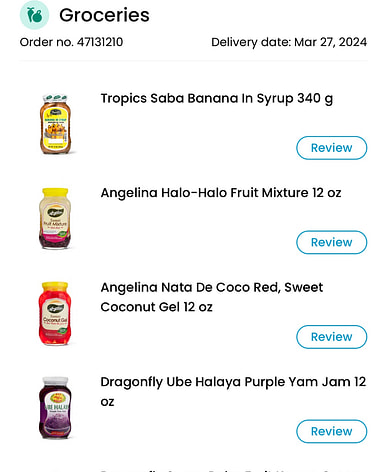Review the Angelina Halo-Halo Fruit Mixture
Screen dimensions: 387x472
coord(332,242)
